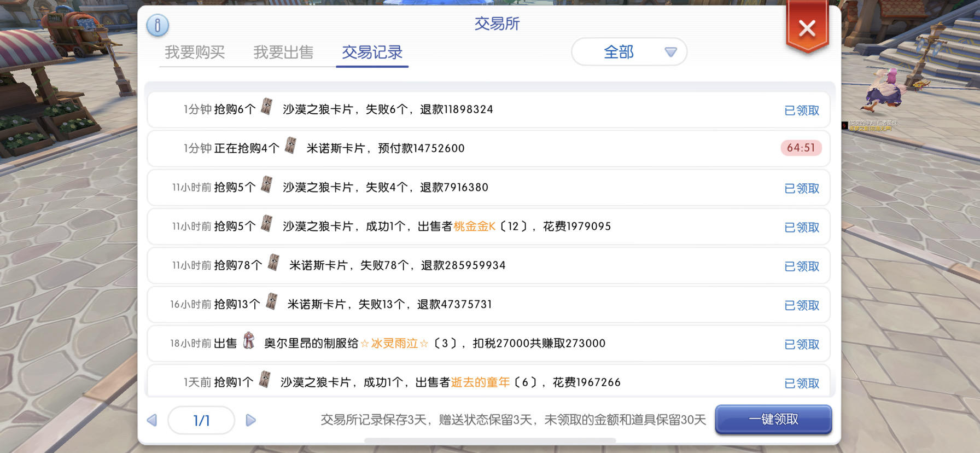This screenshot has width=980, height=453.
Task: Click the 64:51 countdown timer badge
Action: point(801,148)
